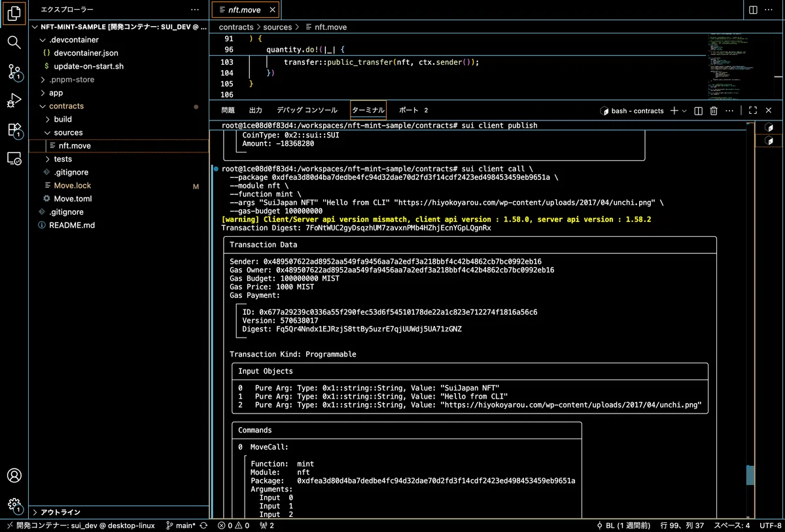Screen dimensions: 785x532
Task: Collapse the .devcontainer folder
Action: coord(118,40)
